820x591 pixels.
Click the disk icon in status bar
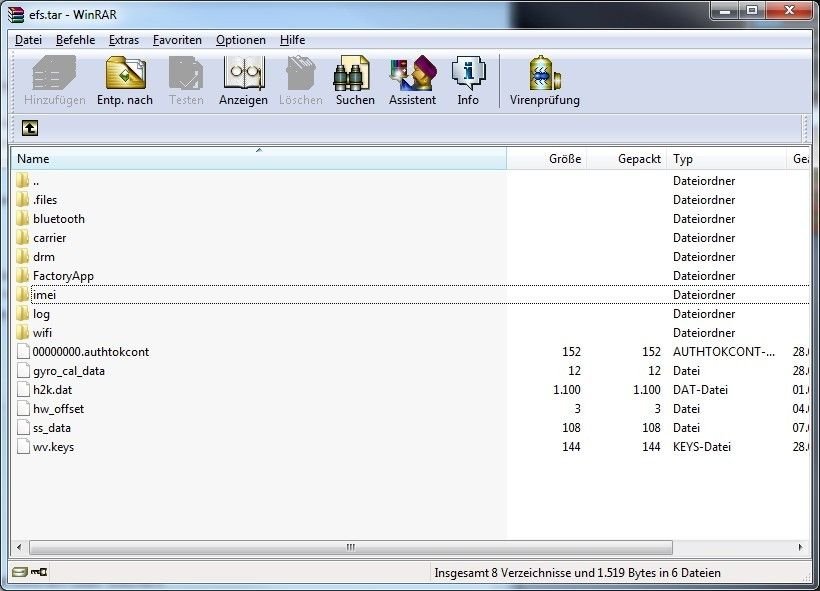tap(19, 572)
